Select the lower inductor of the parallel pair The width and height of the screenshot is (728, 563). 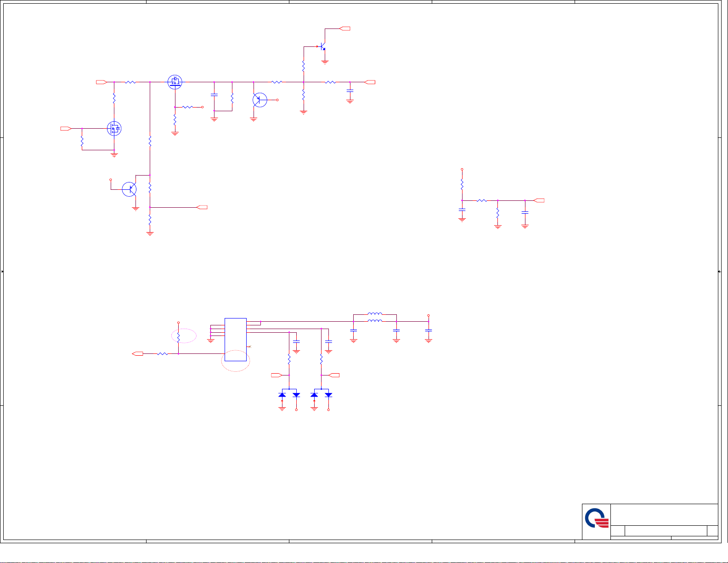(375, 320)
